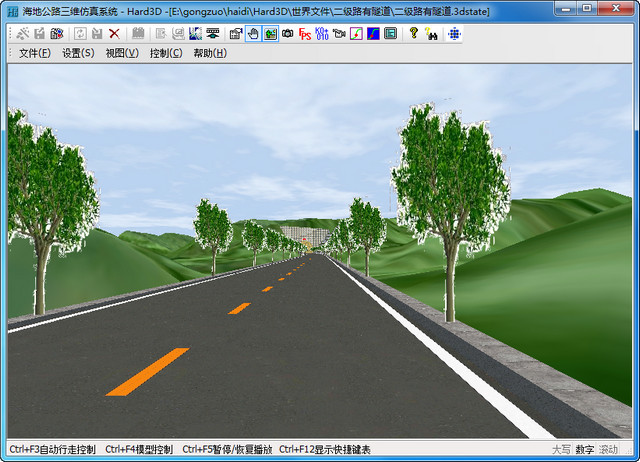This screenshot has height=462, width=640.
Task: Click the FPS display icon
Action: (305, 33)
